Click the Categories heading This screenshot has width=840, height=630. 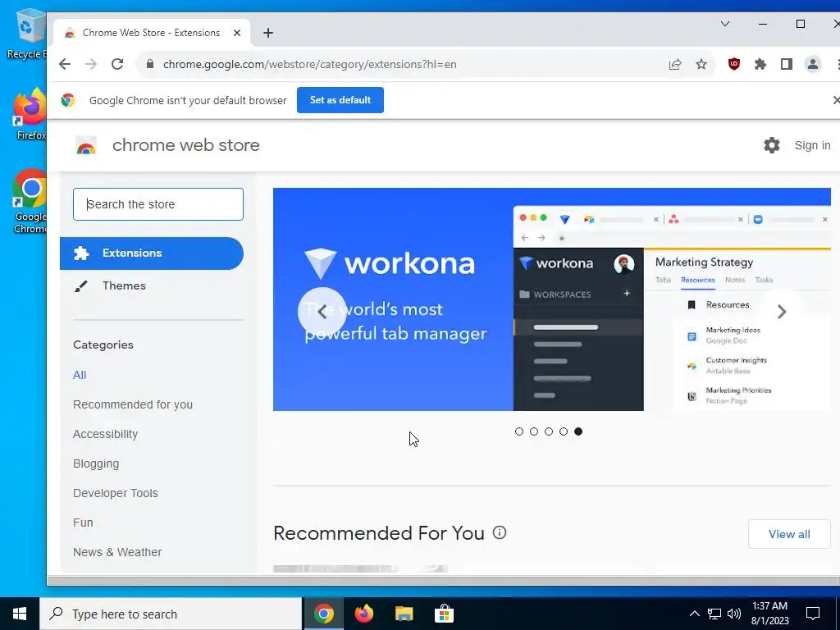pyautogui.click(x=103, y=345)
